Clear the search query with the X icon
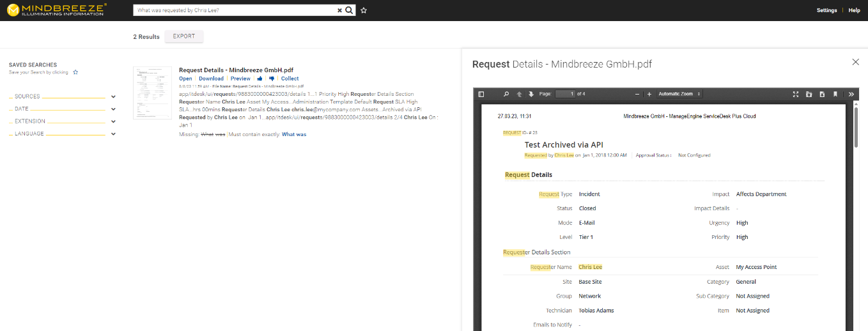The width and height of the screenshot is (868, 331). pyautogui.click(x=339, y=10)
